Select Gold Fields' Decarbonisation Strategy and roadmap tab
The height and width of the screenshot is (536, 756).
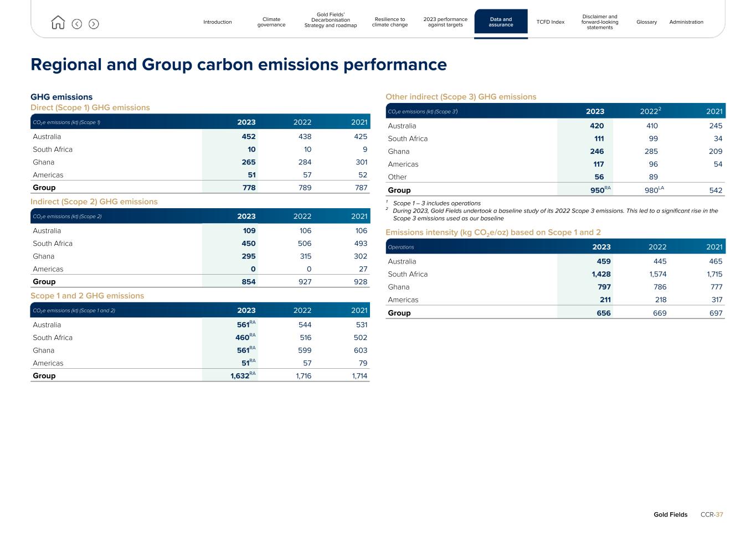coord(331,20)
